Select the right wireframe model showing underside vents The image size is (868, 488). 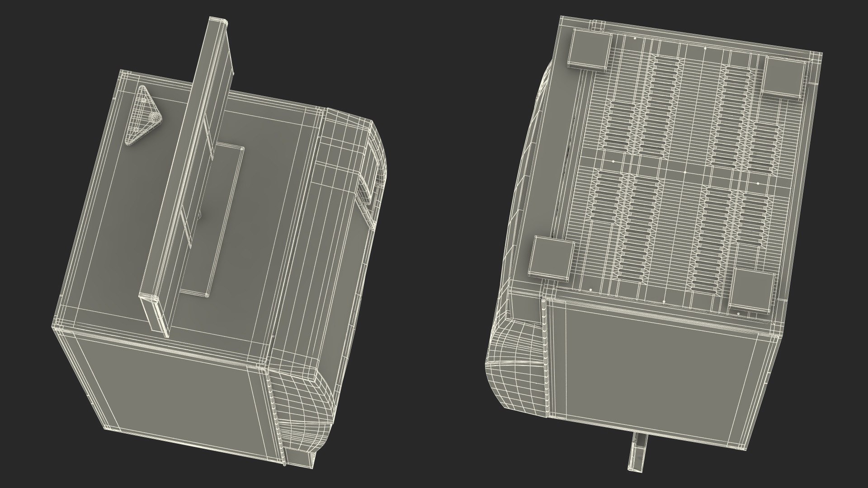tap(653, 244)
